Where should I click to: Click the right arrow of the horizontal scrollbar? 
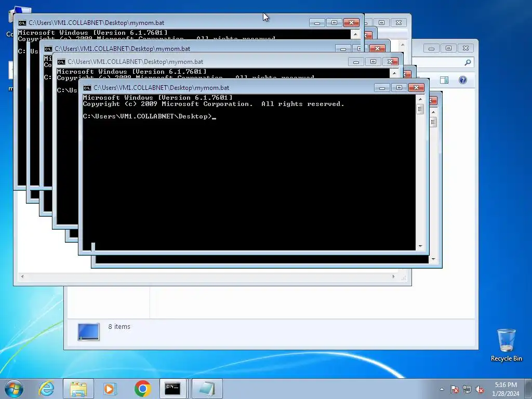click(394, 276)
